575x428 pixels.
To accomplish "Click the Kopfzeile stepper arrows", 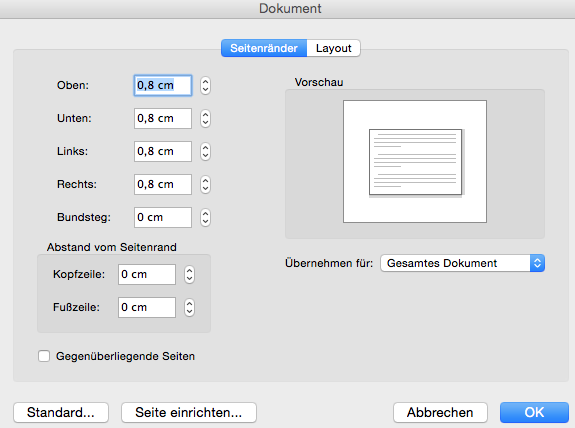I will [x=189, y=274].
